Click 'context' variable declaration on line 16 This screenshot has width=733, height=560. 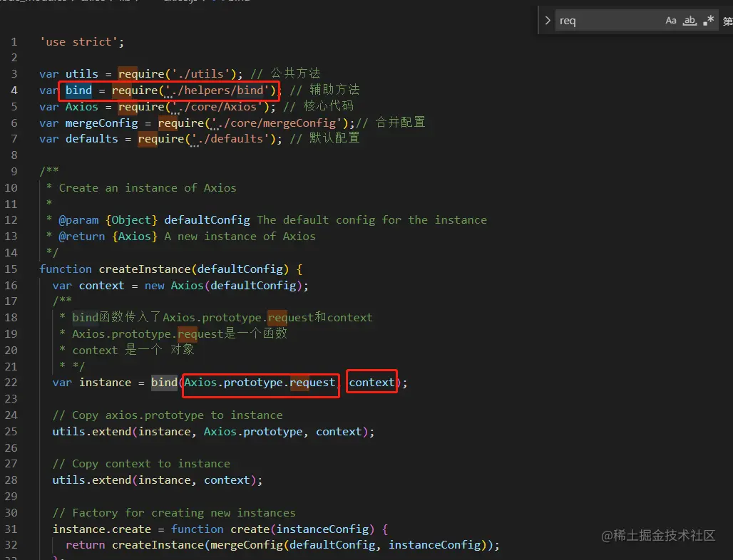tap(101, 286)
